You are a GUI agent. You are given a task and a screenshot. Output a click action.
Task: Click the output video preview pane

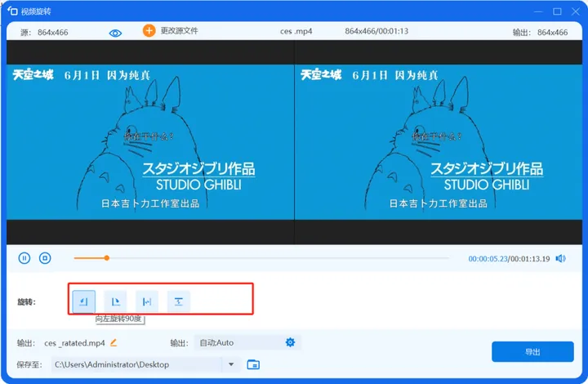438,142
